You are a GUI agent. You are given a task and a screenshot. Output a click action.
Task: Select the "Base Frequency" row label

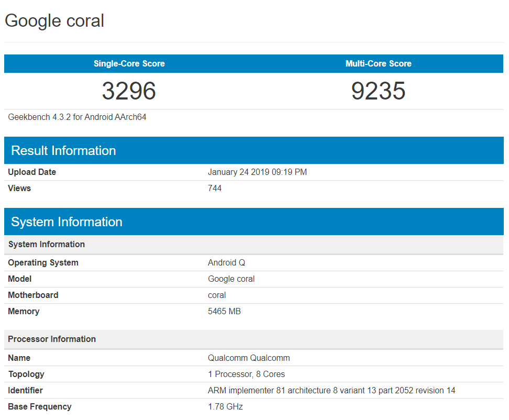point(40,407)
